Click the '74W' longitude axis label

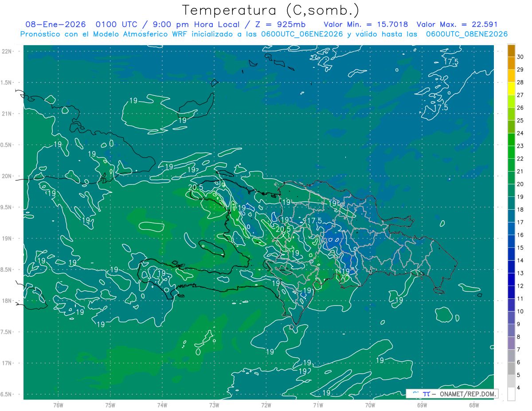(x=162, y=405)
